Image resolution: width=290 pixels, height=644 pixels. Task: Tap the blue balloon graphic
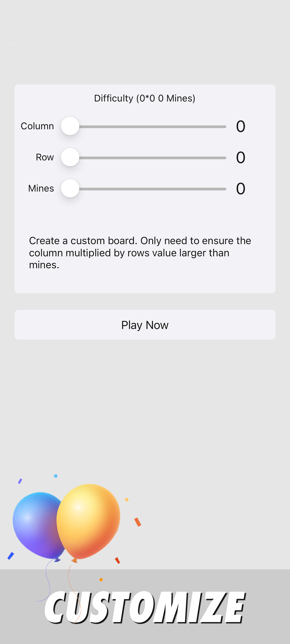38,526
